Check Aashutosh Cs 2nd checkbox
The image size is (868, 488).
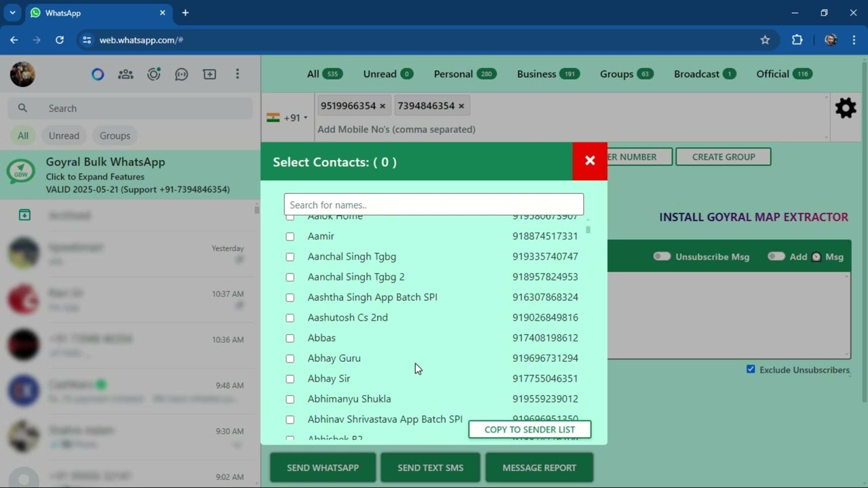290,318
